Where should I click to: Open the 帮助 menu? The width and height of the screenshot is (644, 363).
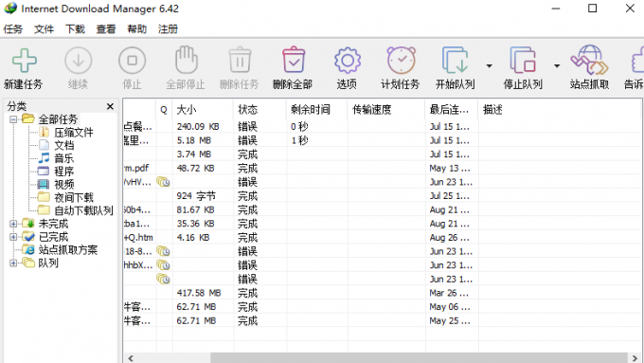(136, 29)
